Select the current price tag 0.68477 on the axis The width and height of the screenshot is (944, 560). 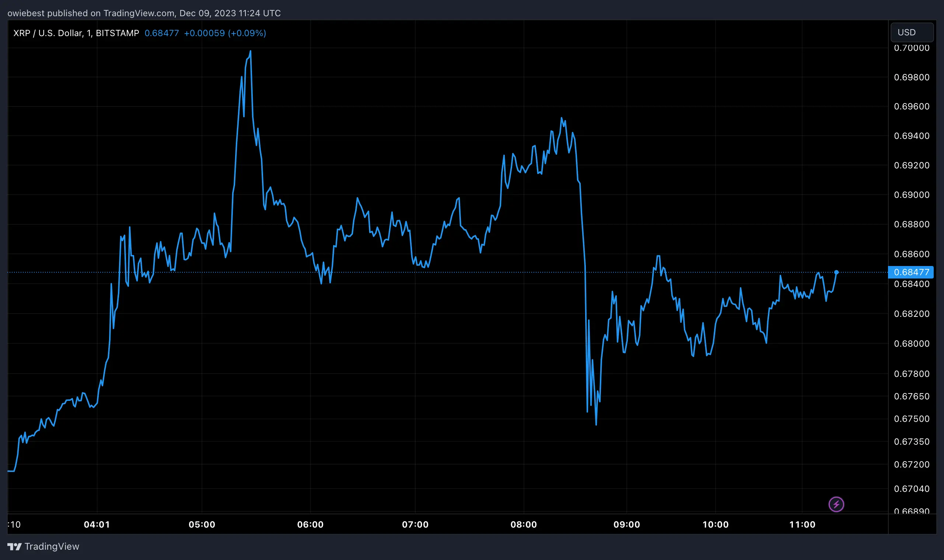coord(912,272)
